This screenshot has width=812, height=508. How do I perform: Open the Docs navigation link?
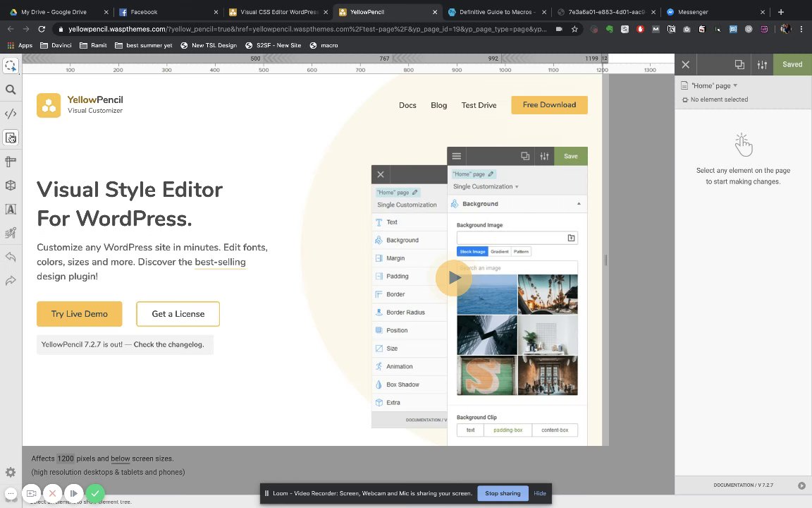coord(407,105)
